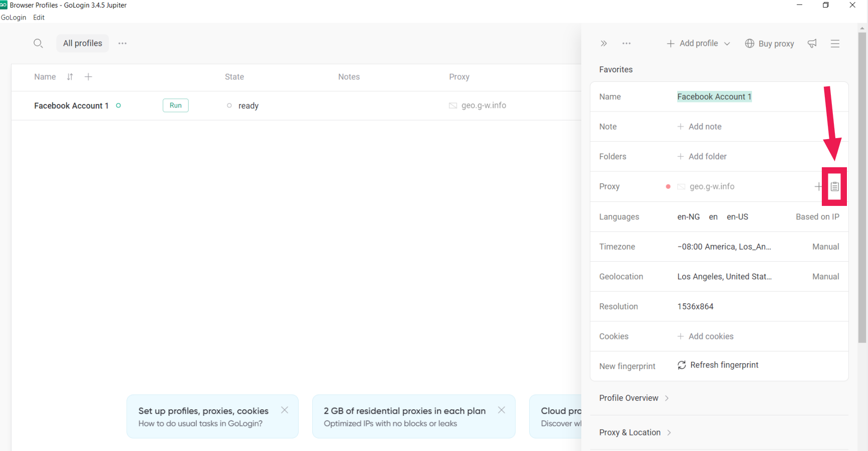The width and height of the screenshot is (868, 451).
Task: Click the plus icon in Proxy row
Action: click(818, 187)
